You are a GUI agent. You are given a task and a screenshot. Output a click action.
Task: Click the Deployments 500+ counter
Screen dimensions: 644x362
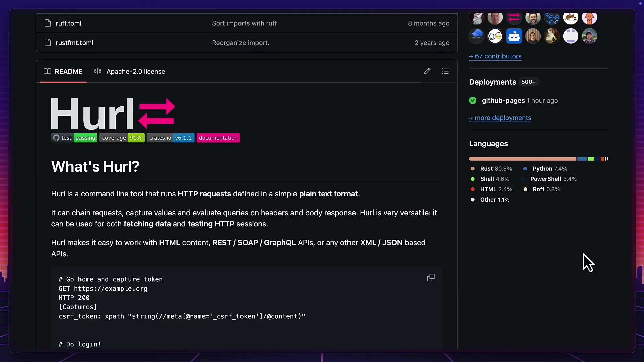click(528, 82)
